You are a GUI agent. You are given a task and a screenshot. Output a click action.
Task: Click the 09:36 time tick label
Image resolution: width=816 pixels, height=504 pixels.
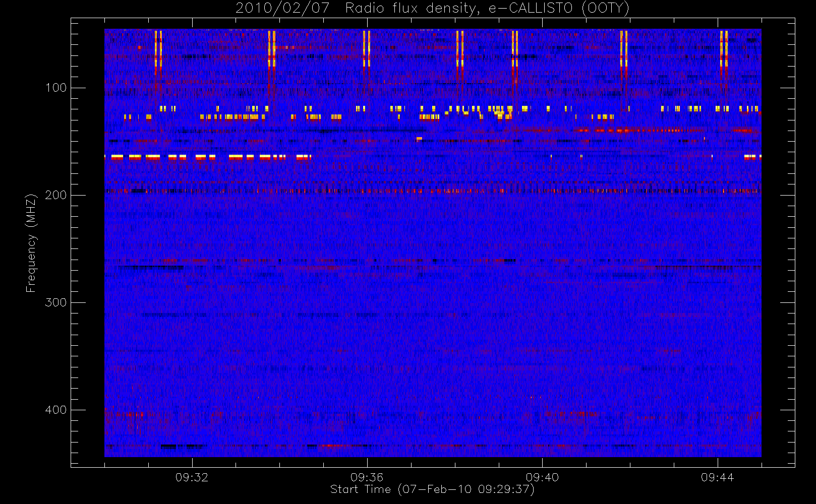coord(367,477)
